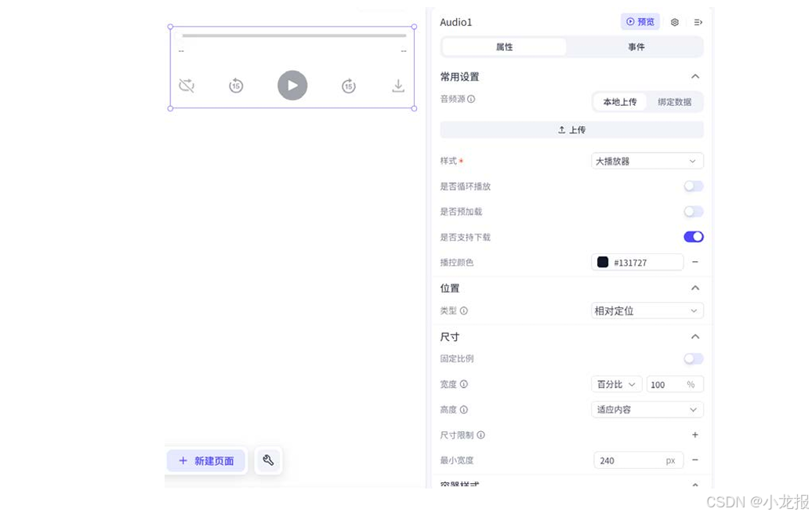Open the 播控颜色 color swatch
This screenshot has height=516, width=812.
coord(602,262)
